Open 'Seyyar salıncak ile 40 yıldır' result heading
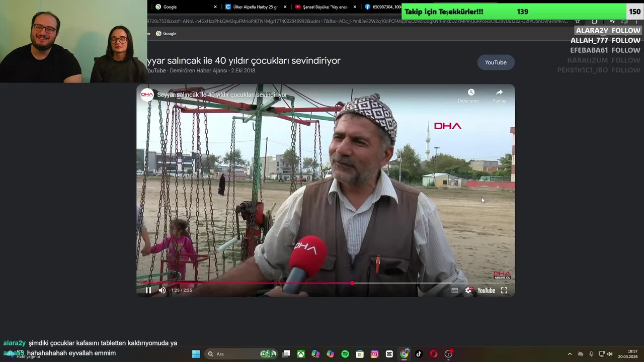Screen dimensions: 644x362 (x=244, y=60)
